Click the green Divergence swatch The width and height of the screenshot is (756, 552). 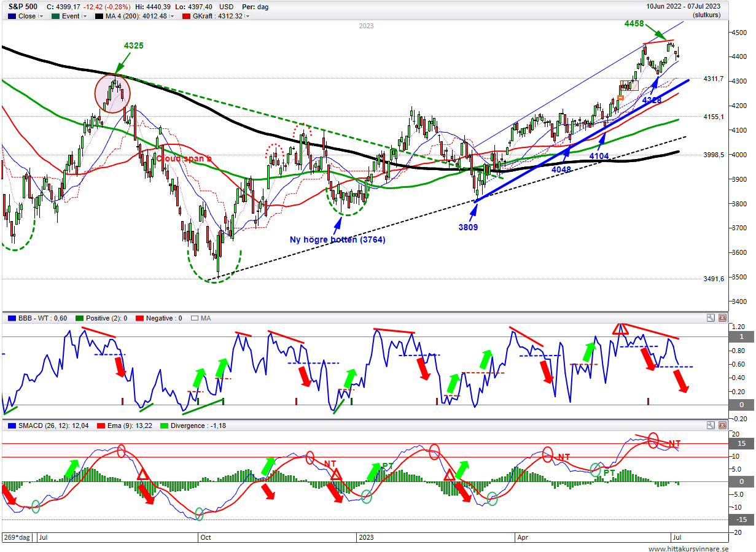pos(164,425)
